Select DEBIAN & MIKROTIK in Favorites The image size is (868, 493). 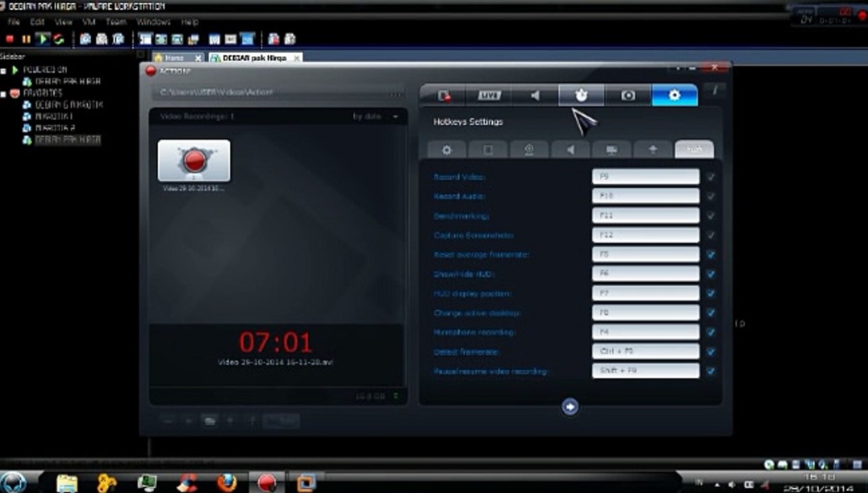(x=62, y=105)
